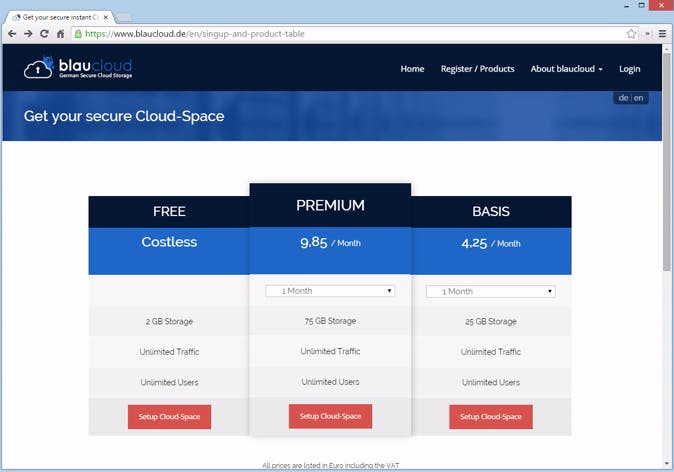Click the '2 GB Storage' text
This screenshot has height=472, width=674.
[169, 322]
